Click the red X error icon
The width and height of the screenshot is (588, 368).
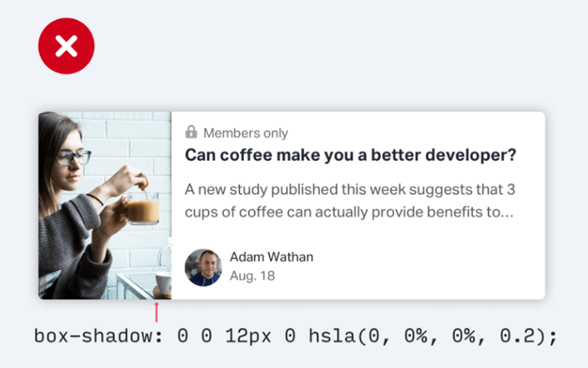pos(66,46)
